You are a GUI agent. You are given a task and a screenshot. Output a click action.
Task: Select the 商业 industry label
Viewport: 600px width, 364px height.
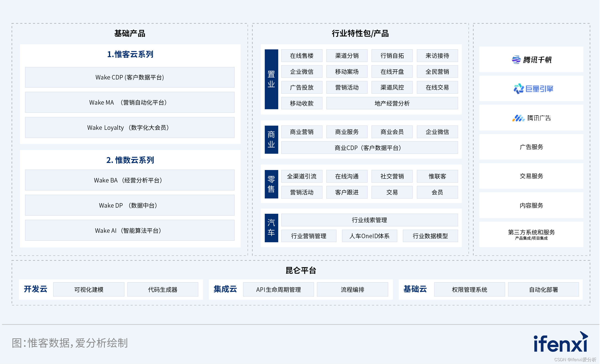tap(271, 139)
